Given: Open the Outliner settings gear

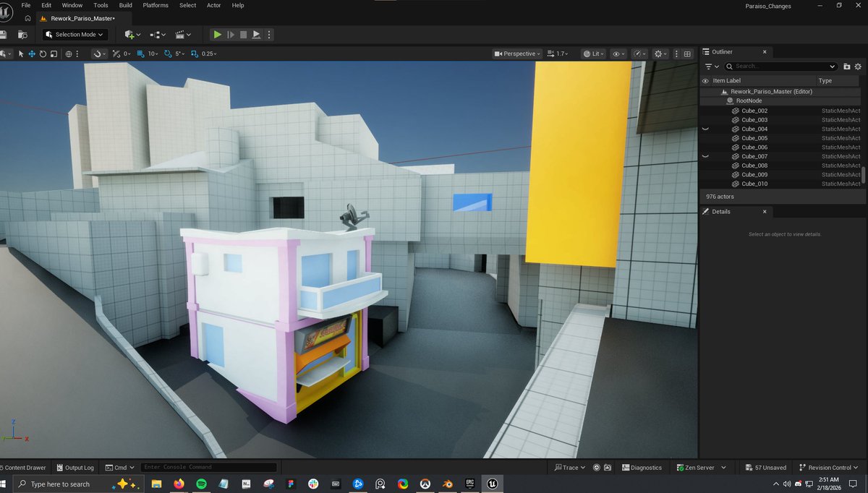Looking at the screenshot, I should [x=858, y=67].
